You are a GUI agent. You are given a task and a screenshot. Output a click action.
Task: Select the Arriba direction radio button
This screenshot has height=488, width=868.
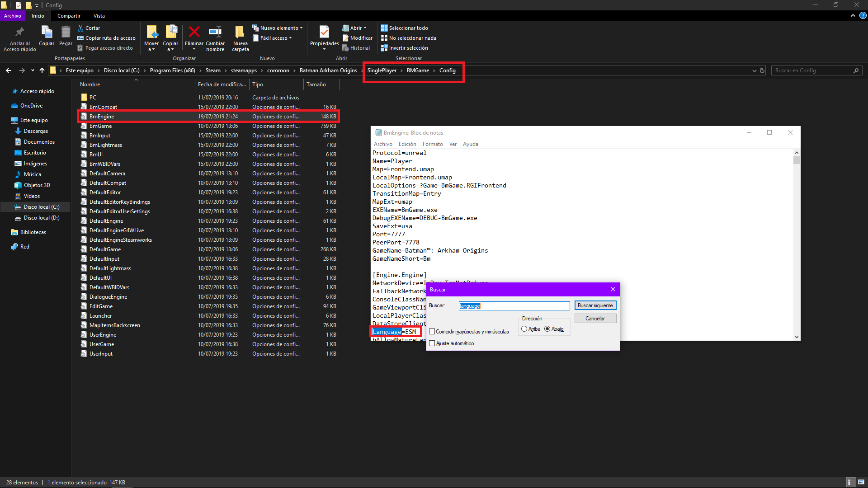pyautogui.click(x=524, y=329)
